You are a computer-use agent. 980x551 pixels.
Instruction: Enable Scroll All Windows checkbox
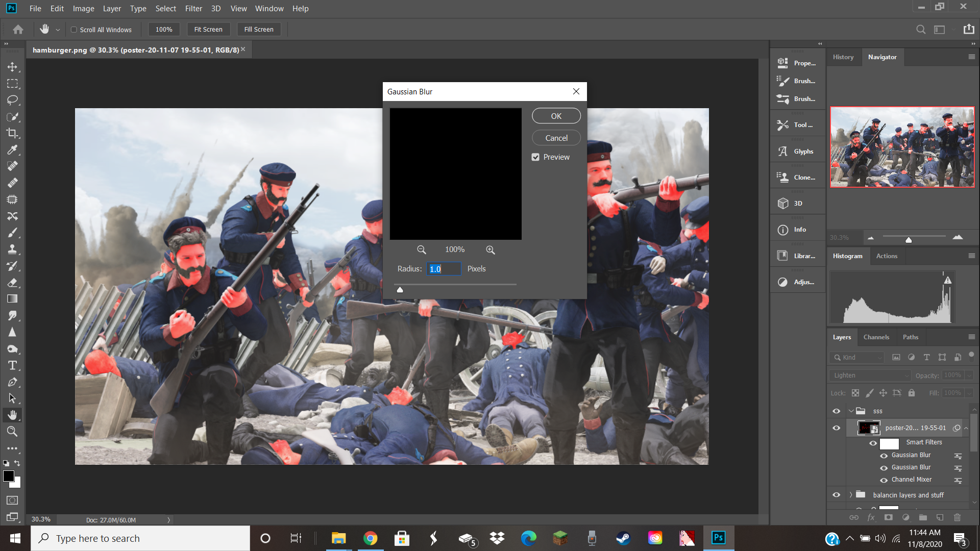point(74,30)
